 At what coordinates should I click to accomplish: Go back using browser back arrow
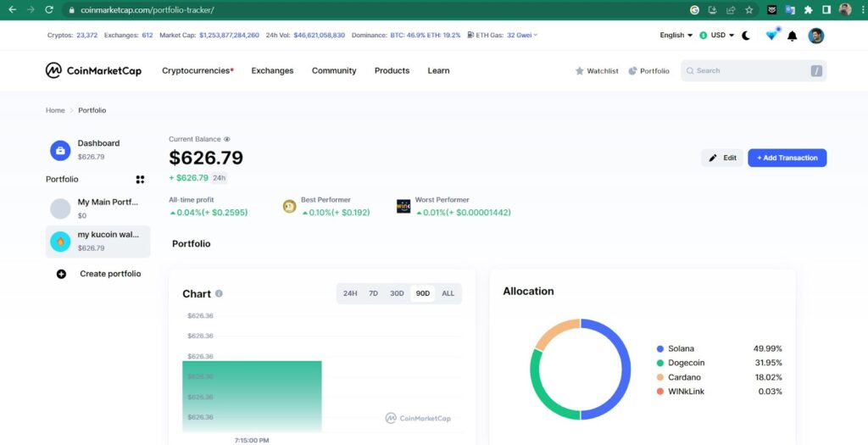(12, 9)
